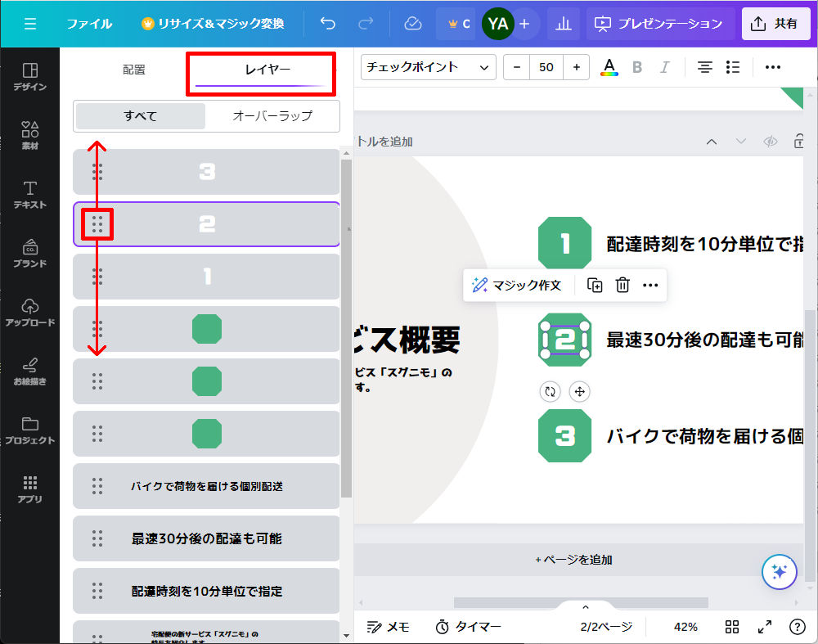
Task: Click the canvas horizontal scrollbar
Action: tap(581, 603)
